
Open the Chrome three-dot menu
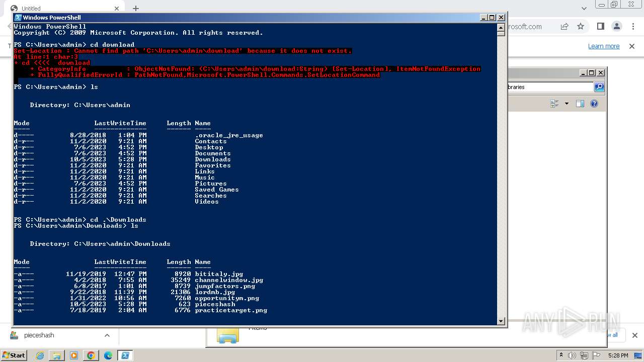[633, 27]
